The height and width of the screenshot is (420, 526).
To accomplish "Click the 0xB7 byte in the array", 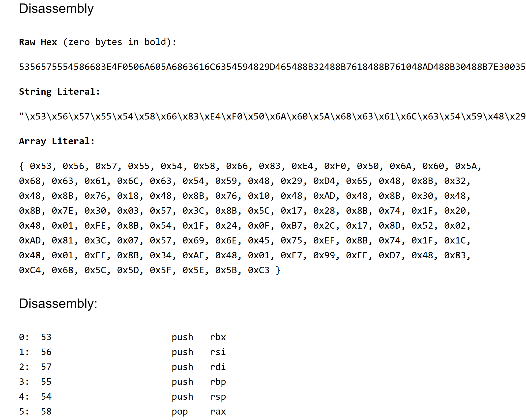I will (x=291, y=226).
